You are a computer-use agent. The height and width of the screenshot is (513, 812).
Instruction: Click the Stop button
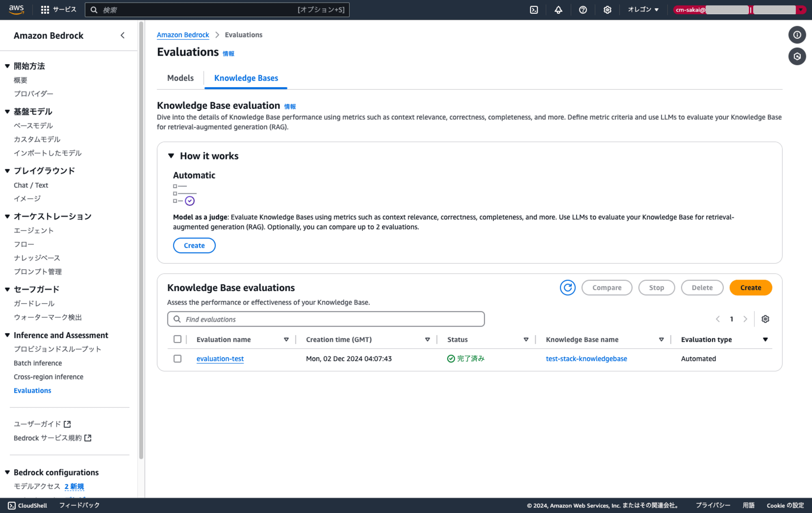[657, 288]
